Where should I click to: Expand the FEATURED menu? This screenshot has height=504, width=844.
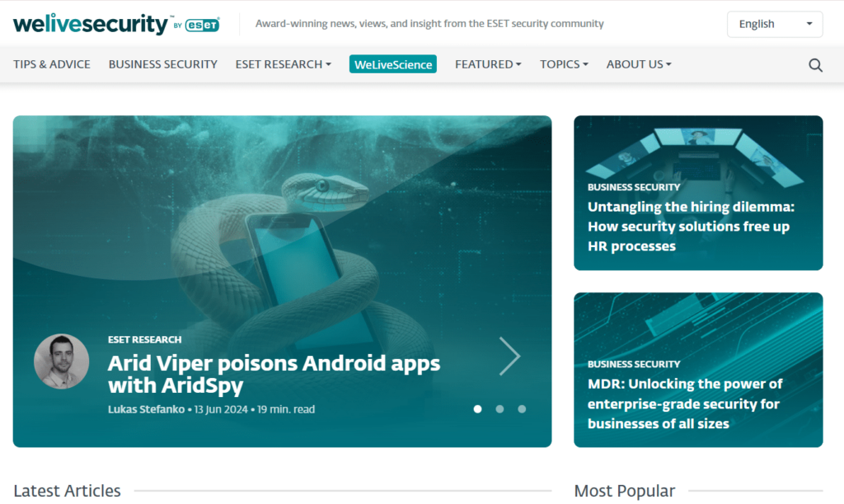point(487,63)
